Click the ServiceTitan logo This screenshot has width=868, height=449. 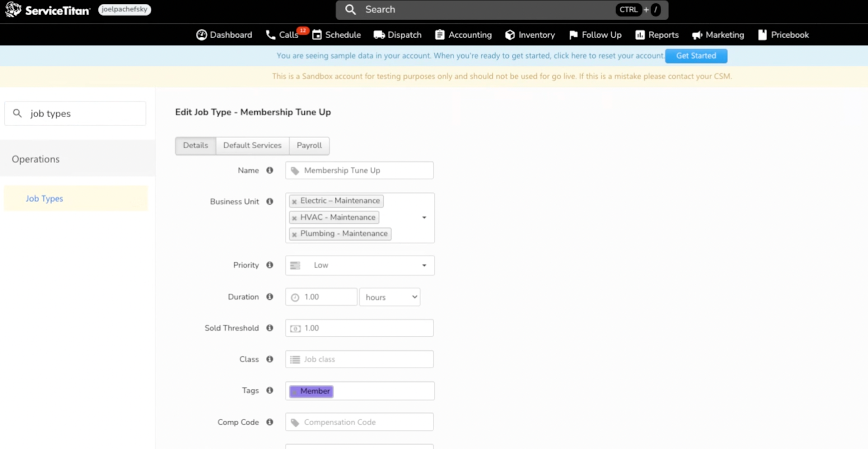[x=47, y=10]
